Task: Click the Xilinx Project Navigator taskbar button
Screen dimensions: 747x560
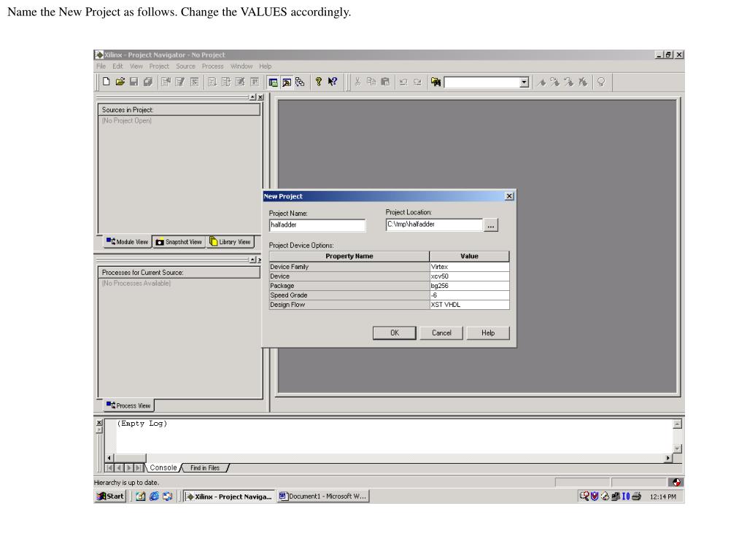Action: (x=230, y=496)
